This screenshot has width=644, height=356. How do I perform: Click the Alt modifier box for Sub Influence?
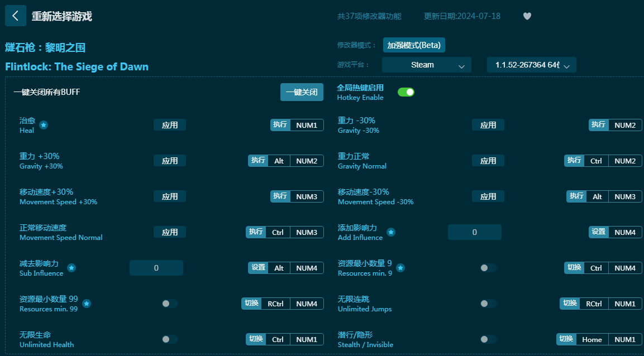(x=279, y=268)
